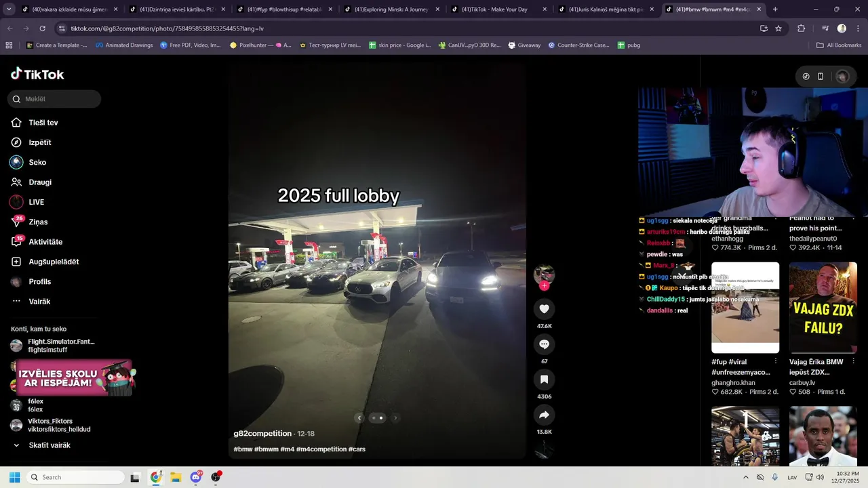Open Discord from the taskbar

[x=196, y=477]
